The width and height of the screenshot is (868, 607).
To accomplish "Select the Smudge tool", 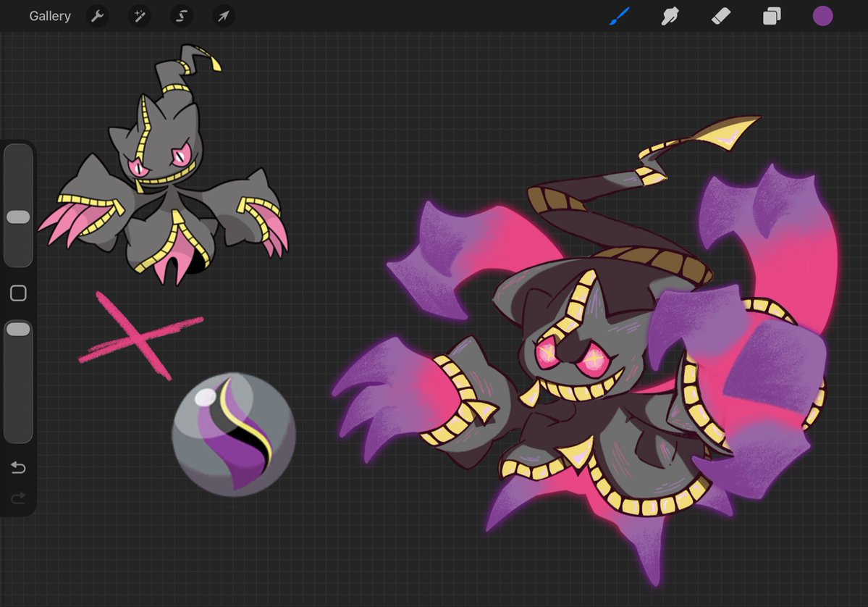I will tap(670, 16).
